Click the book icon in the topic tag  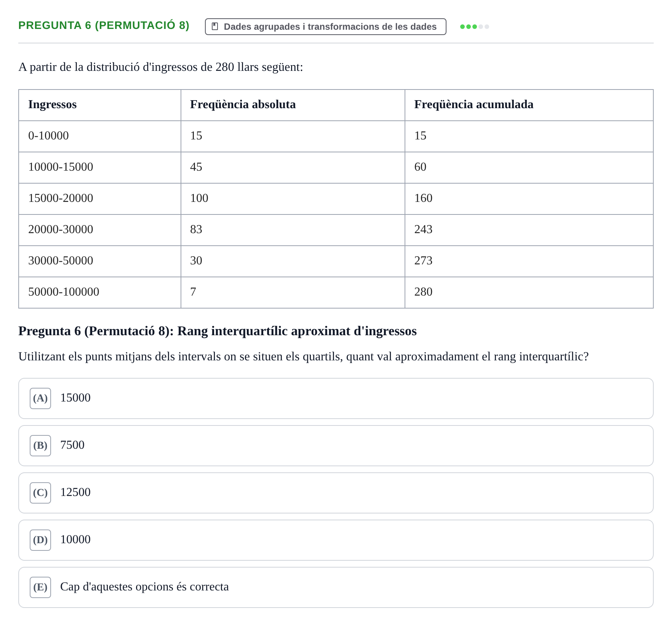215,26
